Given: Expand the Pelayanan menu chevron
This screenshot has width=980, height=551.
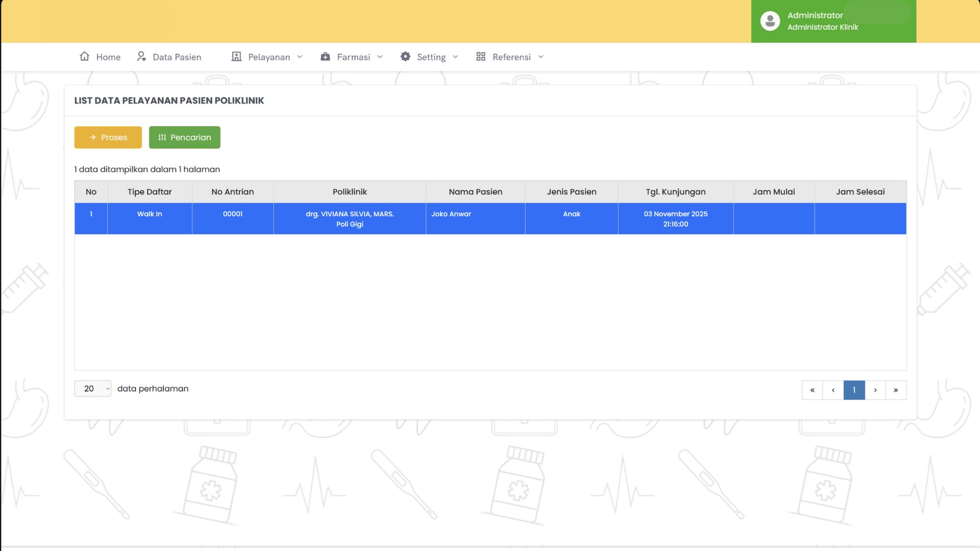Looking at the screenshot, I should click(300, 57).
